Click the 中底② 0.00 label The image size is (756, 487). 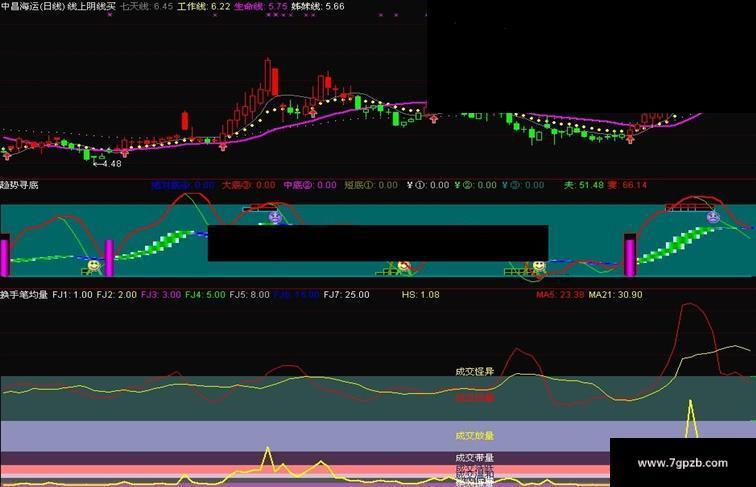click(310, 185)
